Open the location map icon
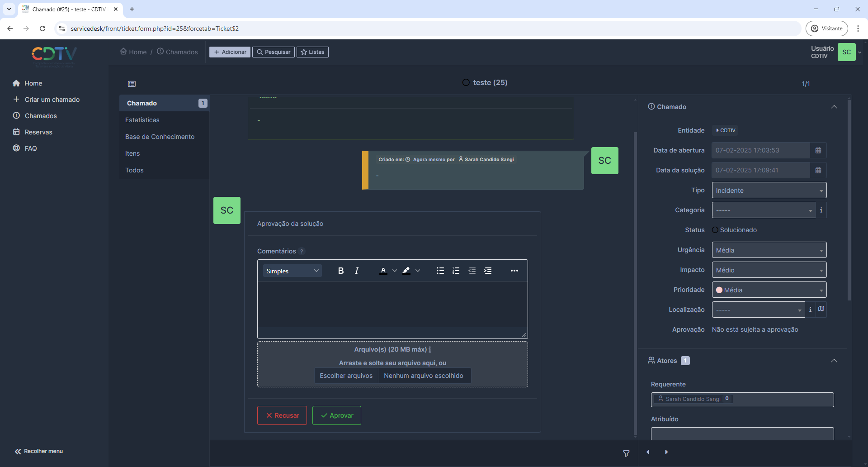The width and height of the screenshot is (868, 467). (821, 309)
